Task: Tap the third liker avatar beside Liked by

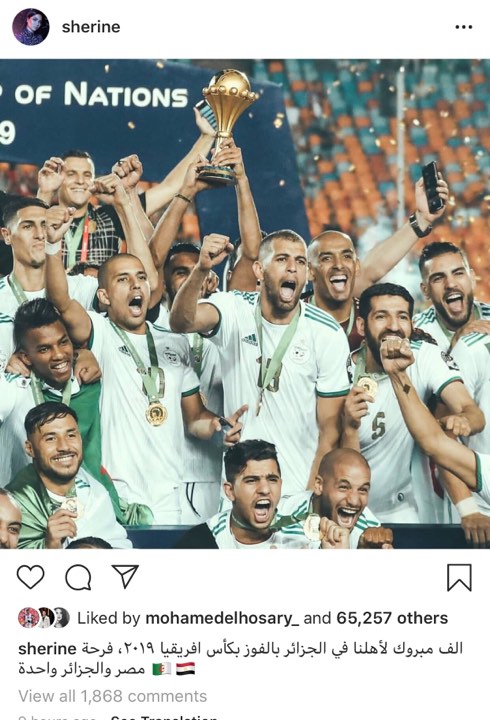Action: coord(60,618)
